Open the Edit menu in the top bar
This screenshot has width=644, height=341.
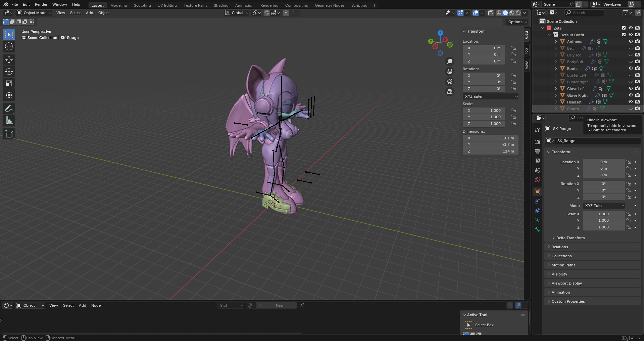point(26,4)
